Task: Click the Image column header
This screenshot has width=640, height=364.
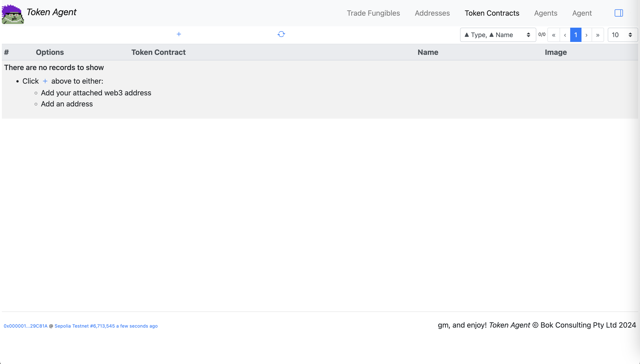Action: 555,52
